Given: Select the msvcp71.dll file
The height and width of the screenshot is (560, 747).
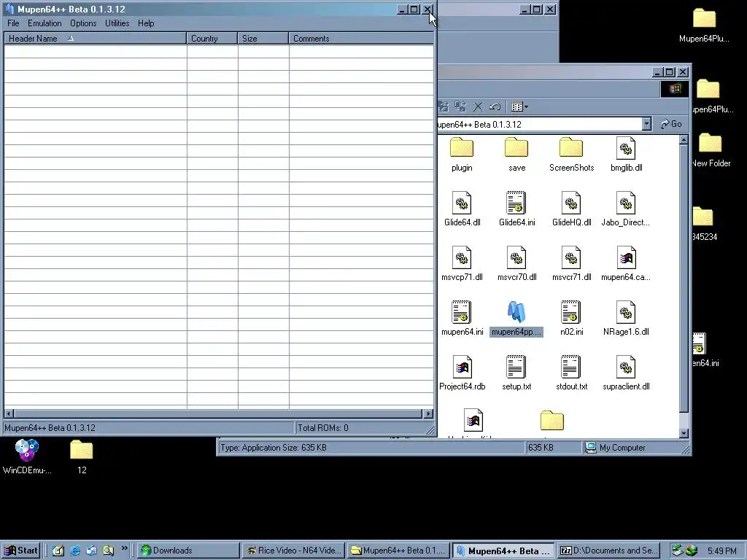Looking at the screenshot, I should coord(462,264).
